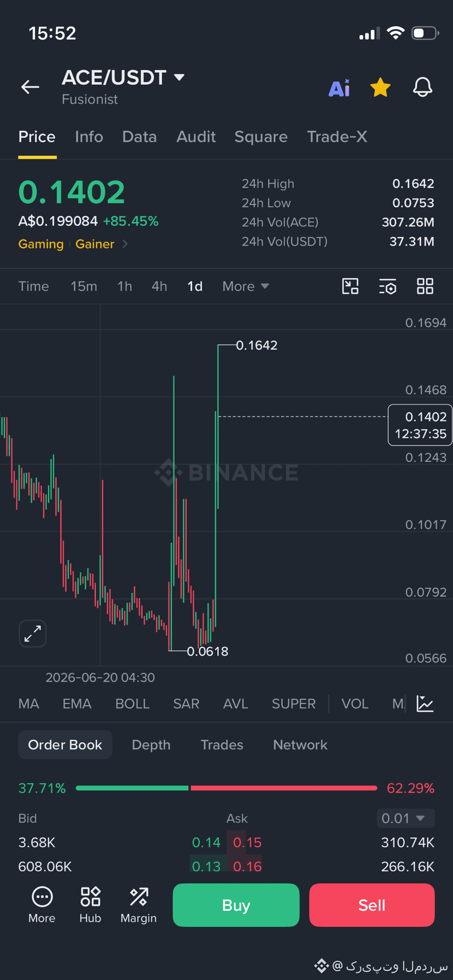Open the Info tab

coord(89,137)
